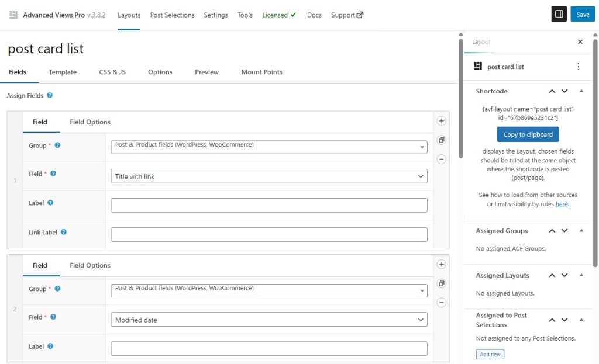Viewport: 599px width, 364px height.
Task: Open the 'Title with link' field dropdown
Action: point(269,176)
